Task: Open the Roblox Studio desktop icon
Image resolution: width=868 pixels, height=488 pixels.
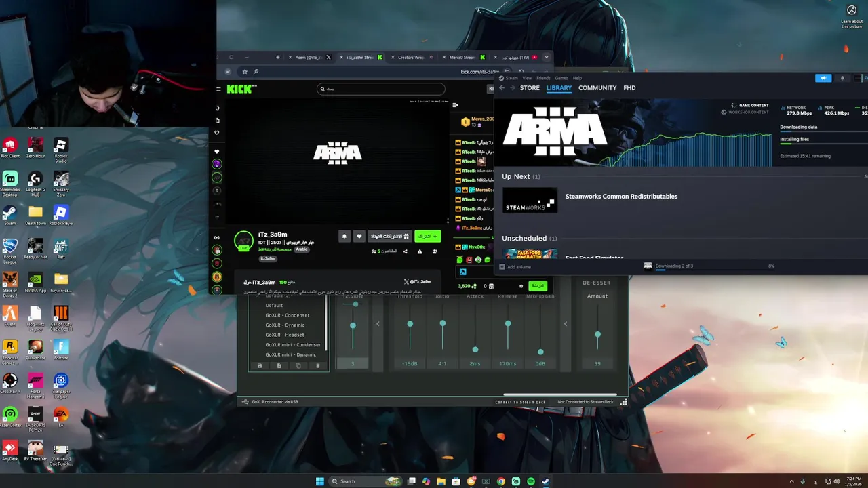Action: pos(61,150)
